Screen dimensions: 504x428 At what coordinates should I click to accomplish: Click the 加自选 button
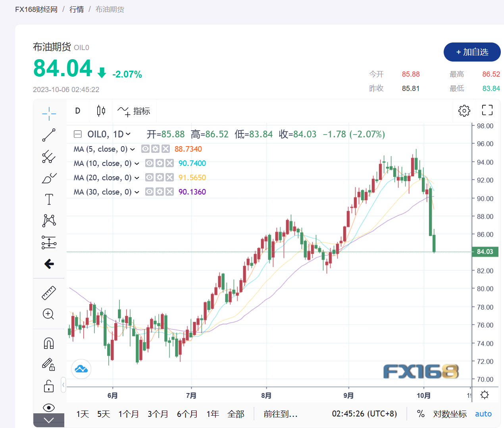point(472,52)
